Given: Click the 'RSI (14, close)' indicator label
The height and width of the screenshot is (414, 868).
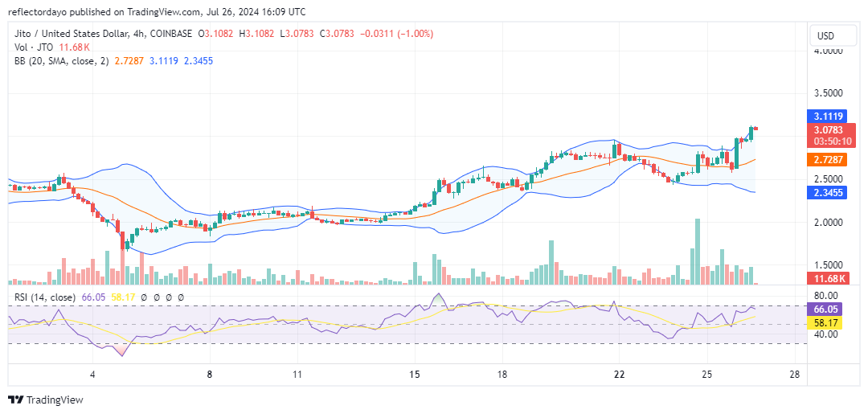Looking at the screenshot, I should 45,297.
